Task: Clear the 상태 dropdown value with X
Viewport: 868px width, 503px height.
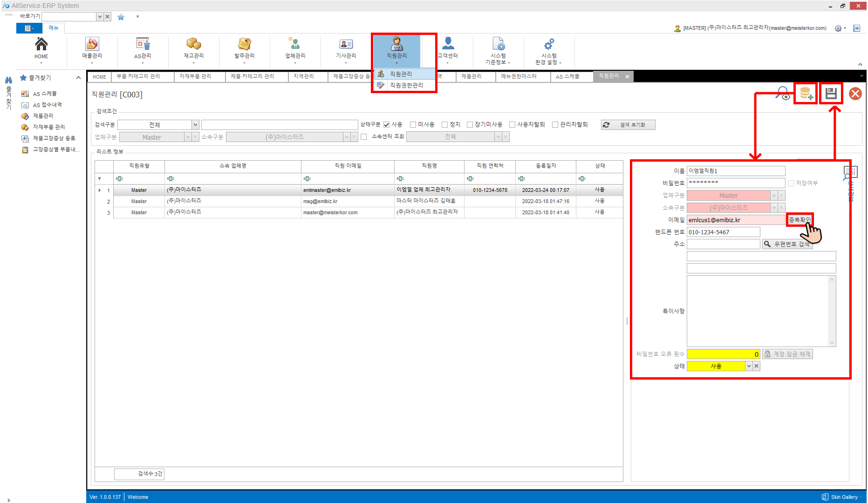Action: pos(757,367)
